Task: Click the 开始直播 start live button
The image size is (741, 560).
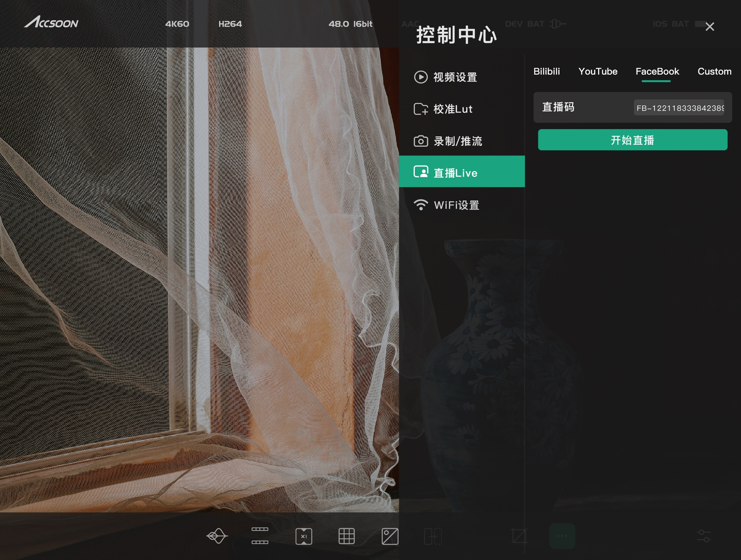Action: [x=633, y=140]
